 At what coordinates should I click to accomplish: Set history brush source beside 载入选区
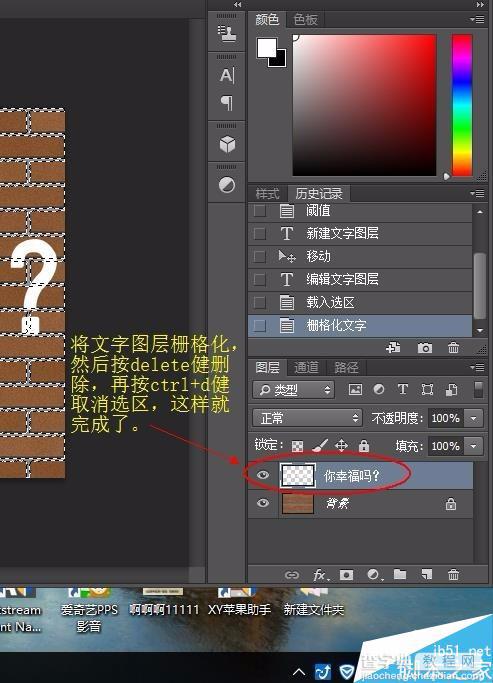[x=260, y=302]
